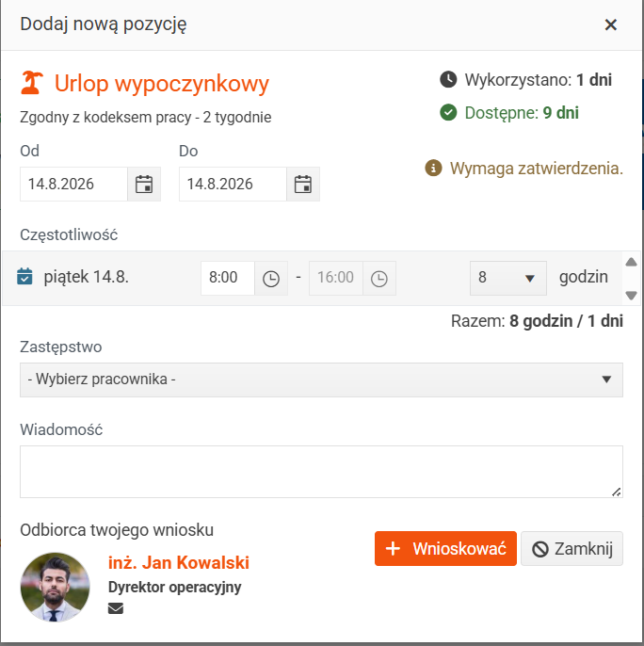644x646 pixels.
Task: Expand the Wybierz pracownika dropdown
Action: [x=321, y=380]
